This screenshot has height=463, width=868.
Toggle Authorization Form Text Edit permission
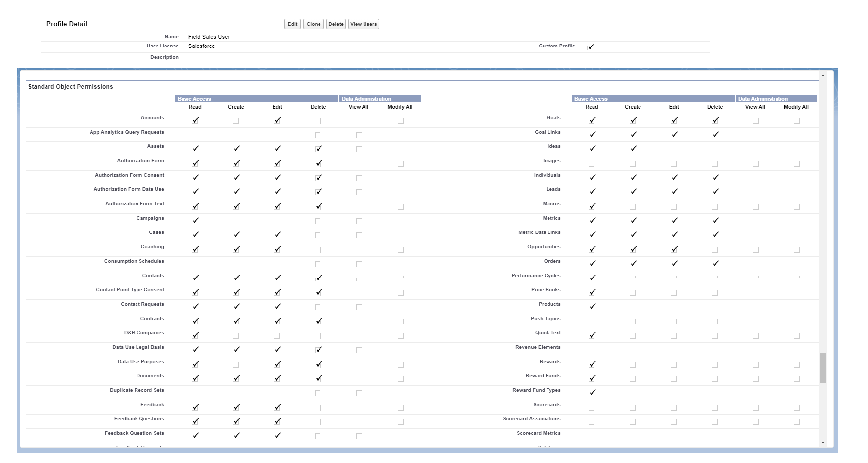click(278, 206)
